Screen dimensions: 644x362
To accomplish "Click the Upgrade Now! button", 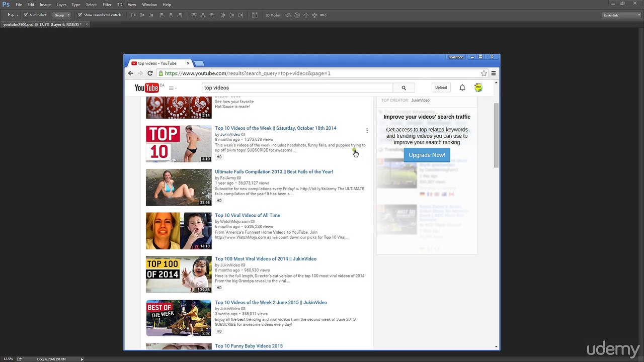I will (427, 155).
